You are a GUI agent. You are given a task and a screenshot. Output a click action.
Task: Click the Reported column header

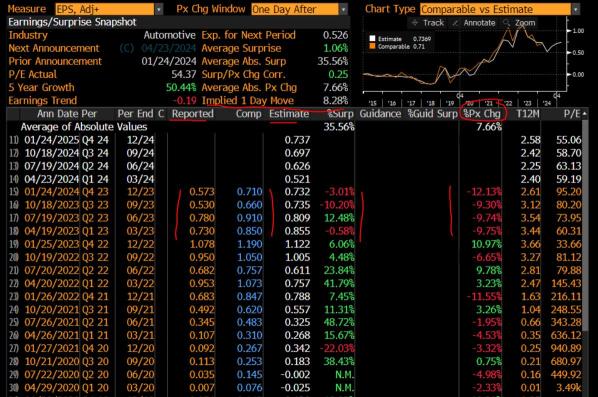[193, 114]
